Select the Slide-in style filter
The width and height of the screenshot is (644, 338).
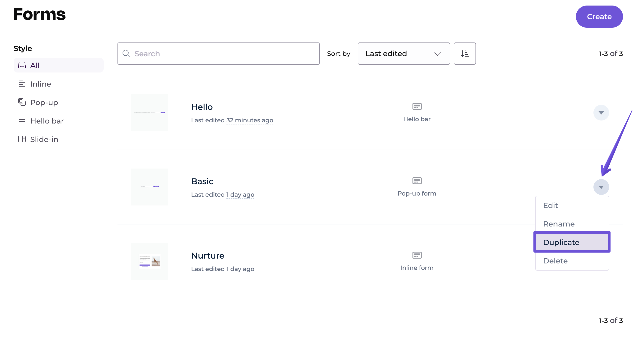point(44,139)
